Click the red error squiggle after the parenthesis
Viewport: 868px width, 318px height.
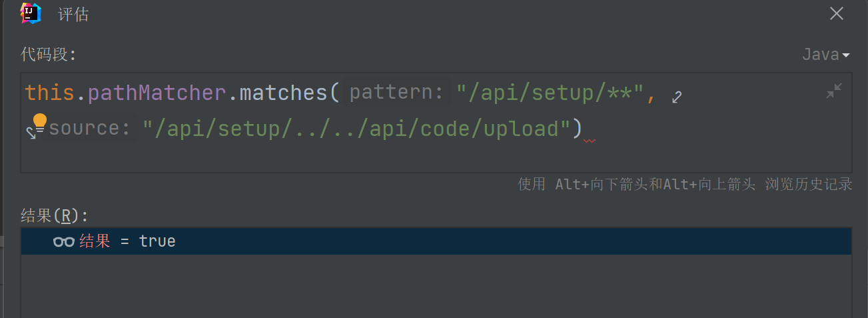(589, 141)
